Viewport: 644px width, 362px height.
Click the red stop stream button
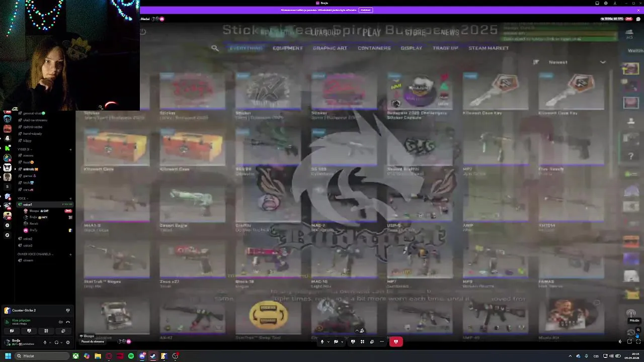pyautogui.click(x=396, y=342)
